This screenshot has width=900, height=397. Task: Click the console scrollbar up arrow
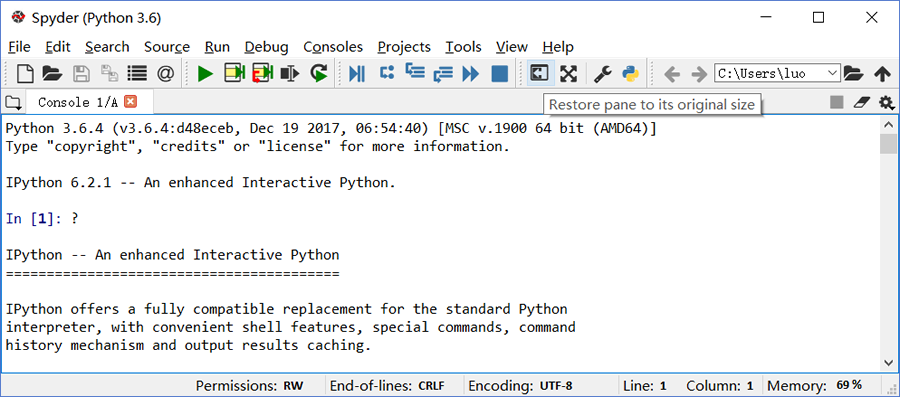888,124
